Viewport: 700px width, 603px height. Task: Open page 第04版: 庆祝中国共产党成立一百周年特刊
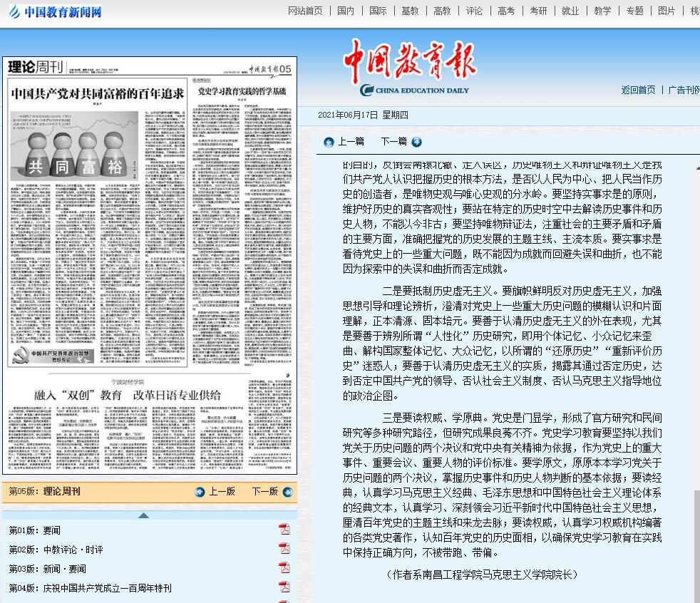91,588
